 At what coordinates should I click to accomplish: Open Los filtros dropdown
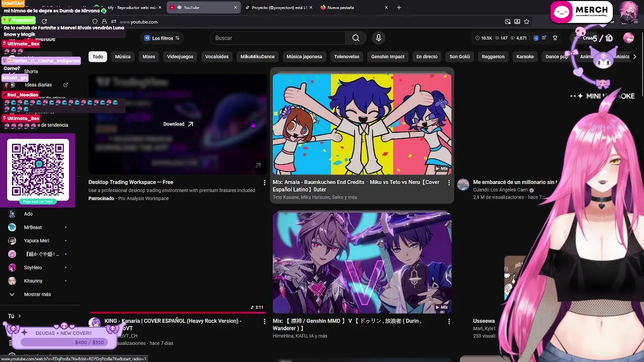tap(162, 38)
